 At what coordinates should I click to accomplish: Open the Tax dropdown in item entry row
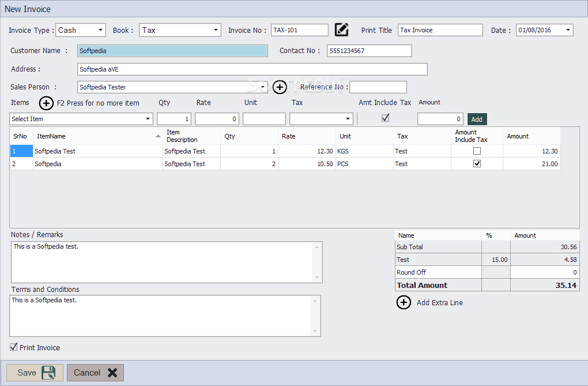(348, 119)
